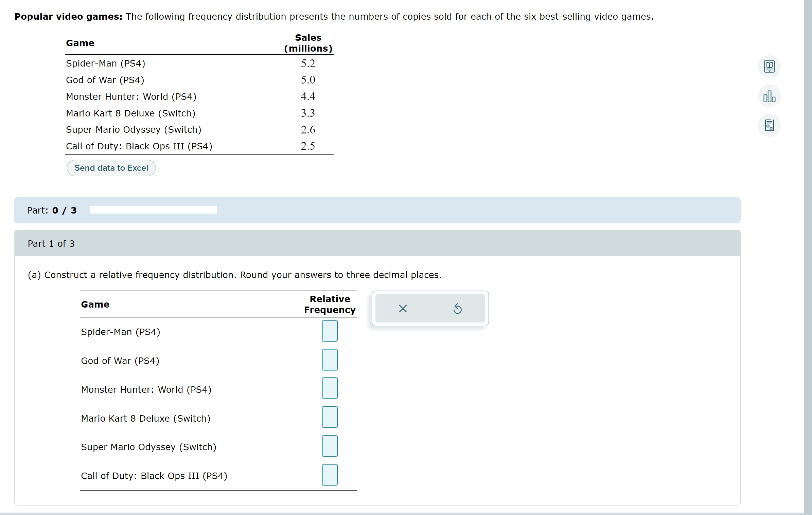The width and height of the screenshot is (812, 515).
Task: Click Super Mario Odyssey's answer box
Action: [329, 446]
